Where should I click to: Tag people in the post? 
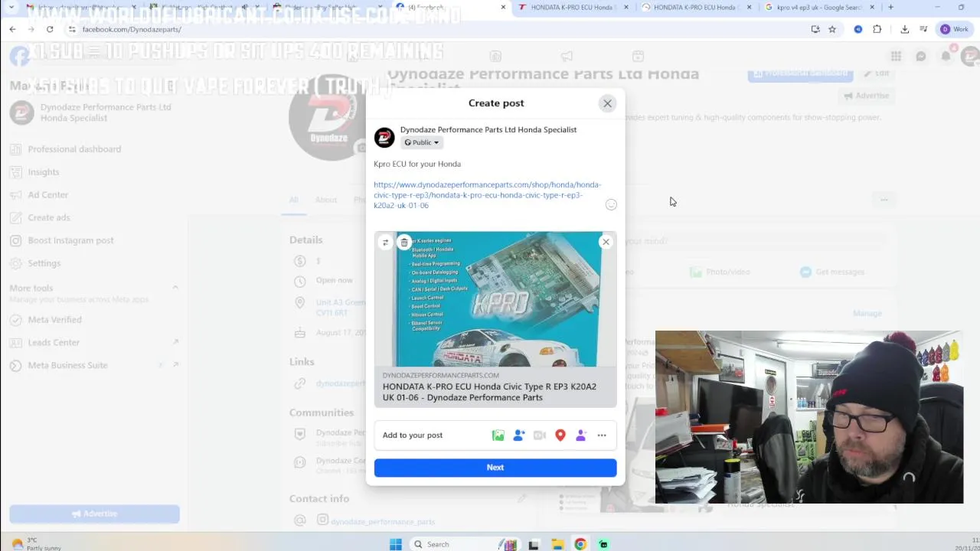tap(519, 435)
